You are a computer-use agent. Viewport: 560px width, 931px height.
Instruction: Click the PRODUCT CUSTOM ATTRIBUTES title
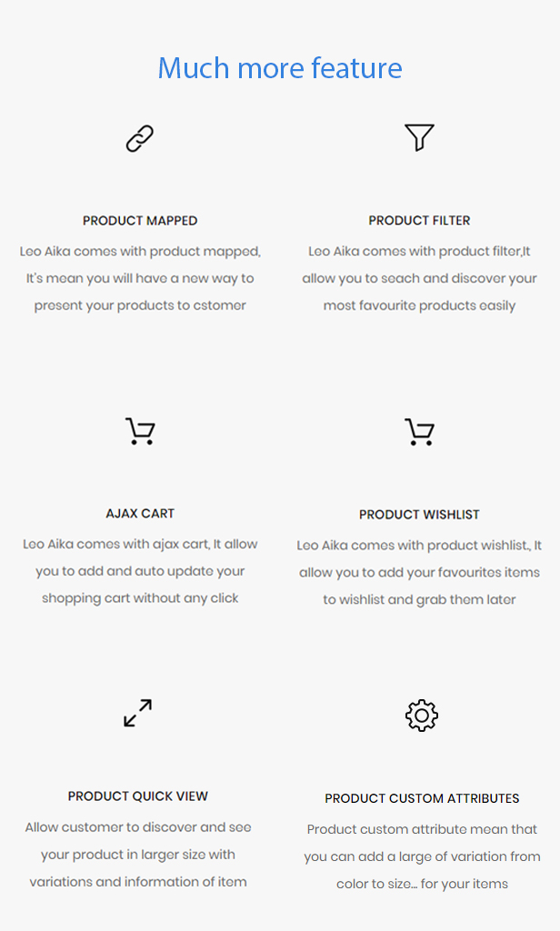[x=422, y=798]
